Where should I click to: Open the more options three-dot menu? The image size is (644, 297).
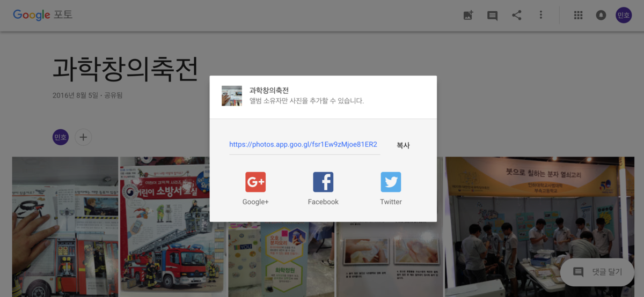point(541,15)
